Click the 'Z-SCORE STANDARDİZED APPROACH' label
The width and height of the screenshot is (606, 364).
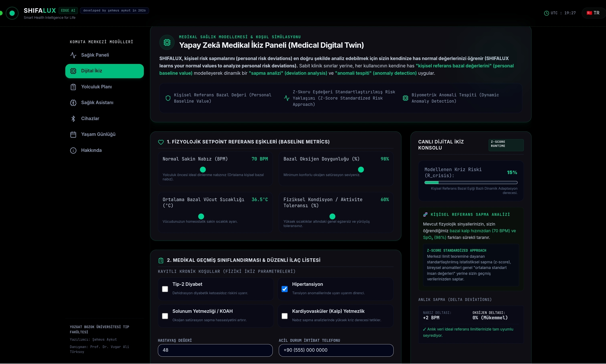[457, 250]
